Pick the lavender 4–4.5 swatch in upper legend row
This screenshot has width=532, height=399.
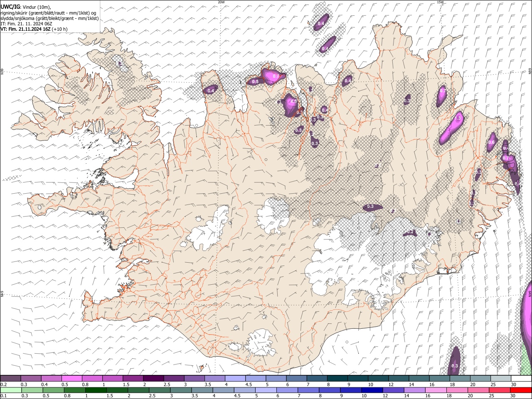click(235, 379)
